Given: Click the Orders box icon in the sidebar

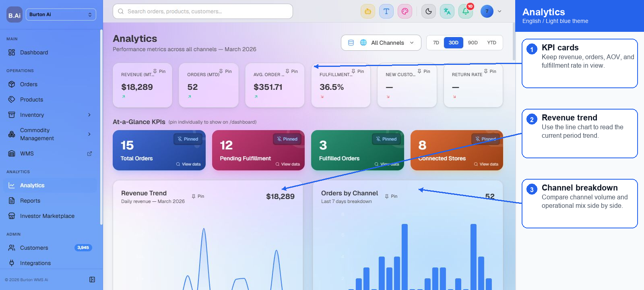Looking at the screenshot, I should (x=12, y=84).
